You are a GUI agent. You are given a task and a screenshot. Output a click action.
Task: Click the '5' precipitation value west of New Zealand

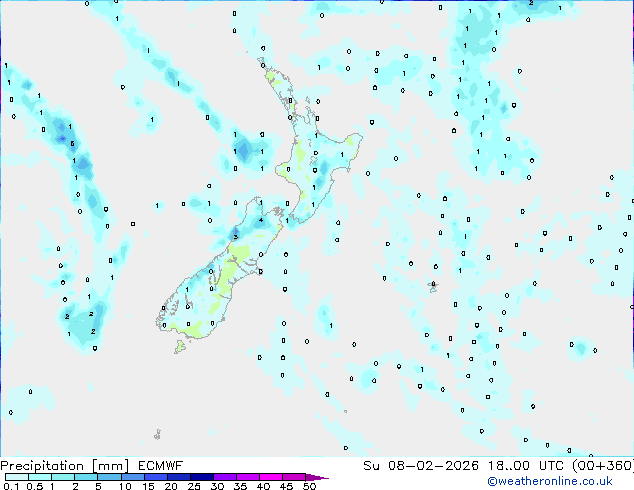coord(72,144)
